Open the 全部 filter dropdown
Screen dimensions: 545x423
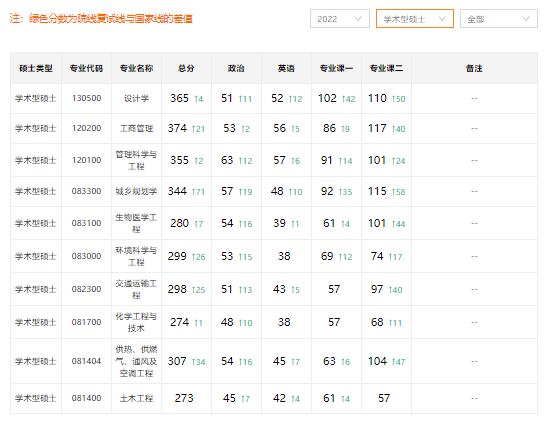(498, 19)
